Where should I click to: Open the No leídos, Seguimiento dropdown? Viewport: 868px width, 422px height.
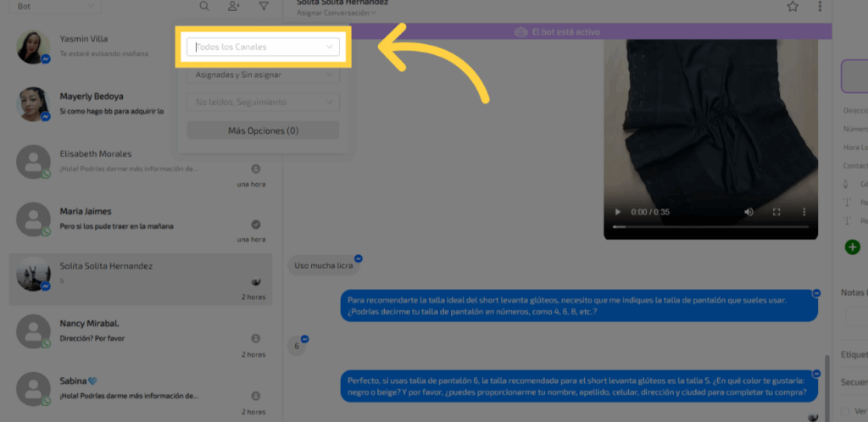(x=263, y=103)
